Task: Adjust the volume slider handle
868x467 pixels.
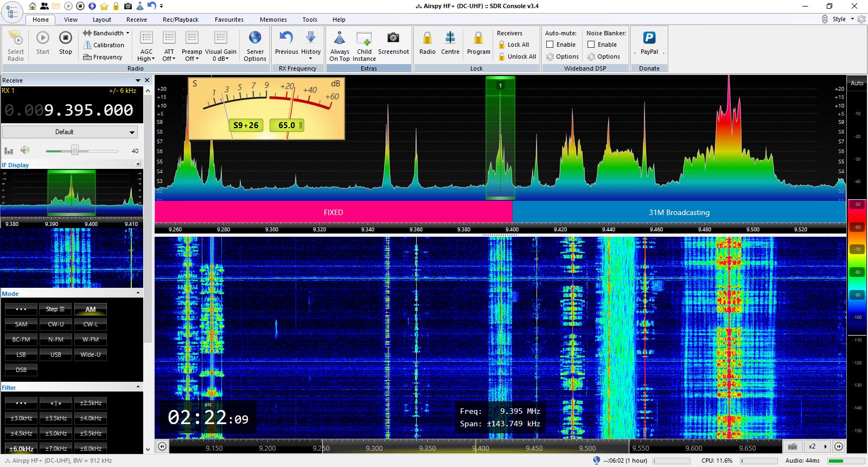Action: [75, 150]
